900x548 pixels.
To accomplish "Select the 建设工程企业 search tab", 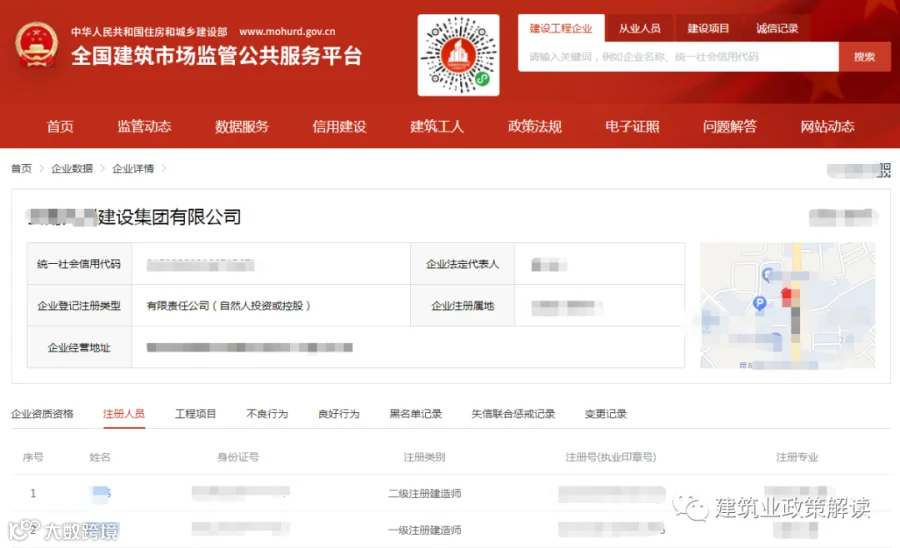I will pos(561,28).
